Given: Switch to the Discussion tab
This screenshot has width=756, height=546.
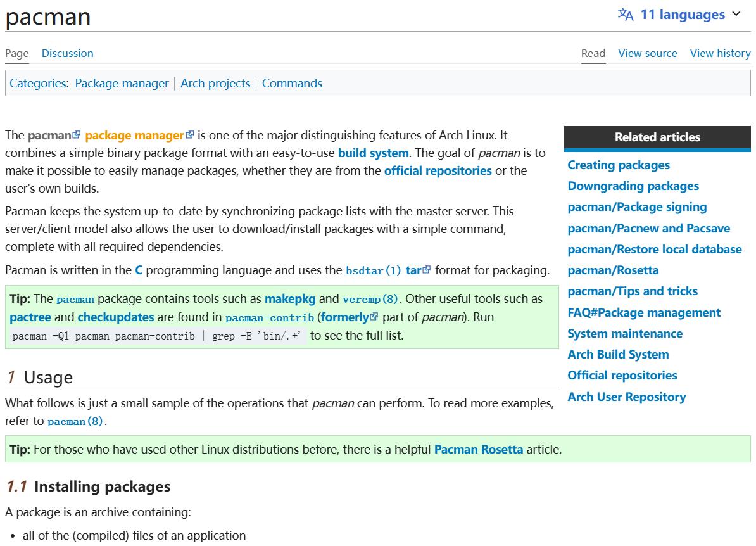Looking at the screenshot, I should (x=67, y=53).
